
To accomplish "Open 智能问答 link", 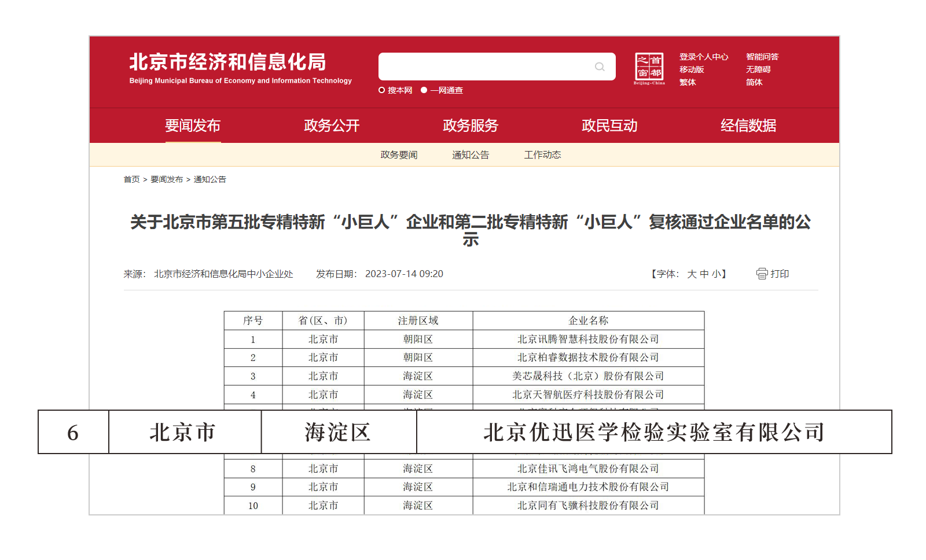I will click(x=762, y=57).
